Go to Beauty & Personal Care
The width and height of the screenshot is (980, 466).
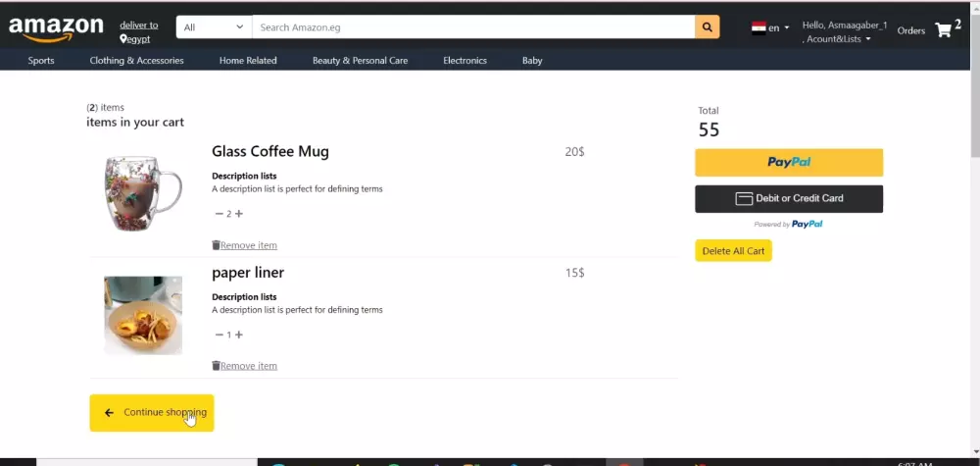(360, 61)
